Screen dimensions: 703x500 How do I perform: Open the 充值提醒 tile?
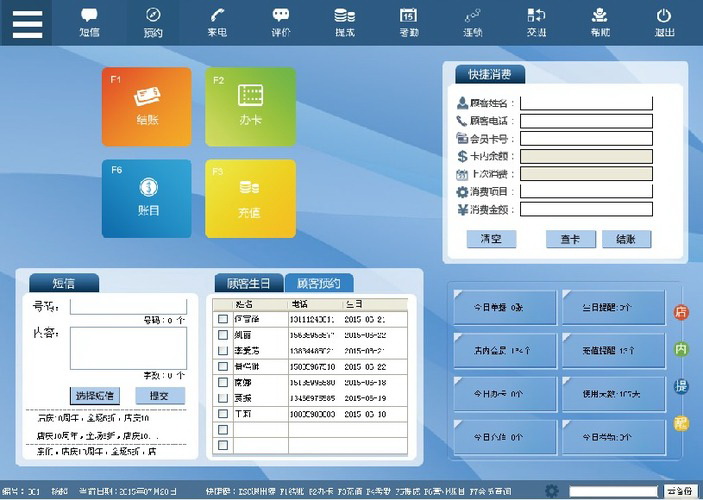pos(613,351)
